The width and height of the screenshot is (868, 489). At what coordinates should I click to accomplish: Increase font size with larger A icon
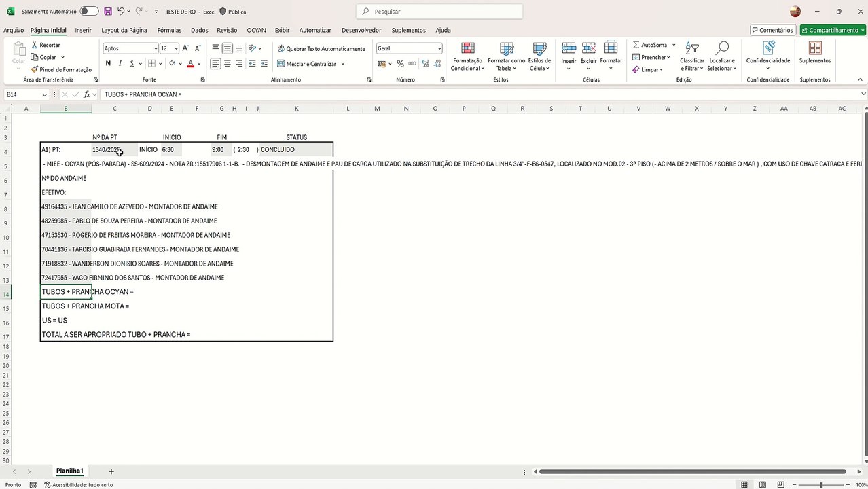(187, 48)
